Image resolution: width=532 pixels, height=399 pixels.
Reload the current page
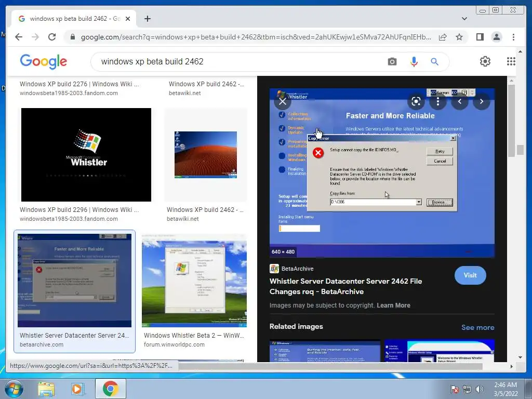click(x=52, y=37)
